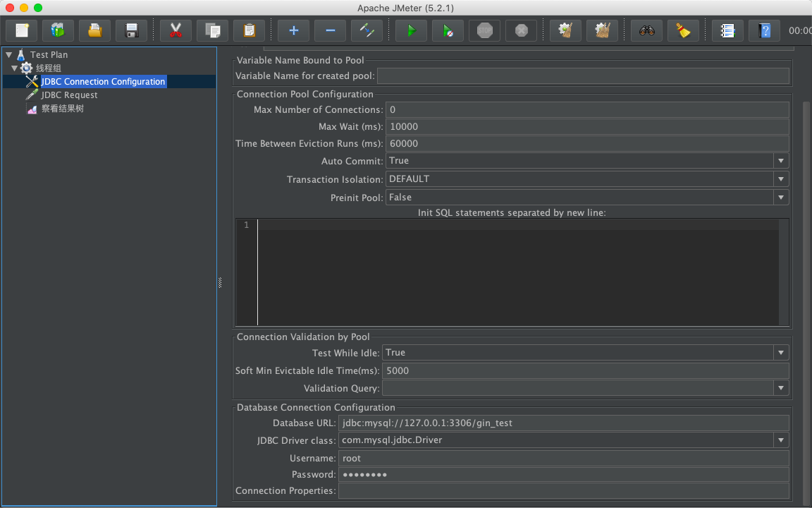
Task: Click the Max Wait (ms) field
Action: pyautogui.click(x=587, y=126)
